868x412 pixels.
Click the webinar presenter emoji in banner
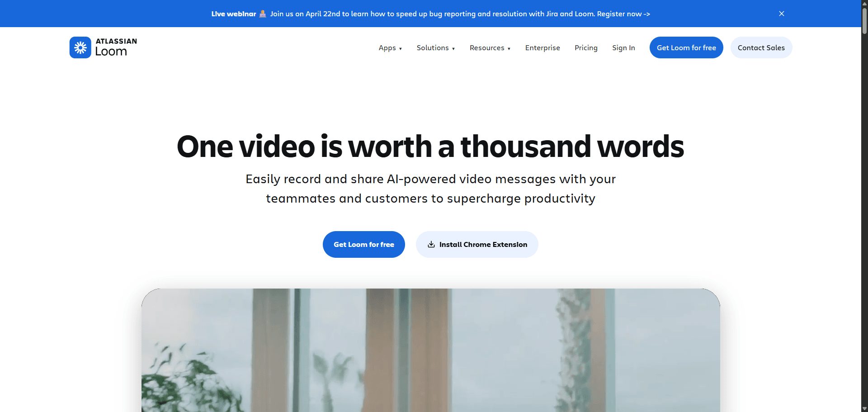click(263, 14)
